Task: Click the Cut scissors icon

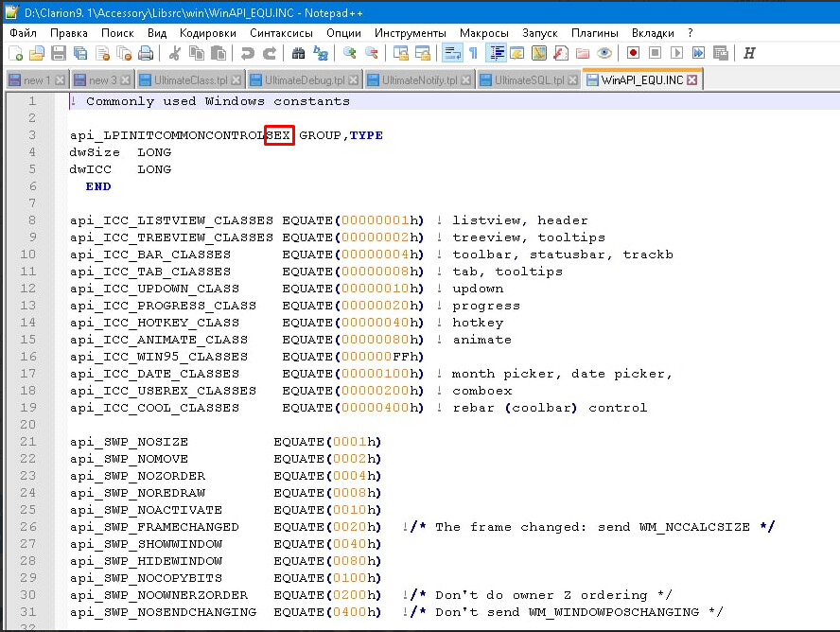Action: (x=175, y=53)
